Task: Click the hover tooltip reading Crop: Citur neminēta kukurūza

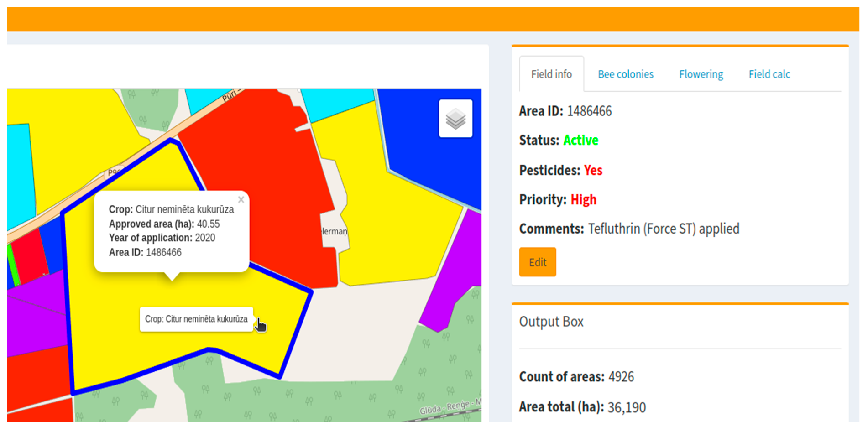Action: pos(196,319)
